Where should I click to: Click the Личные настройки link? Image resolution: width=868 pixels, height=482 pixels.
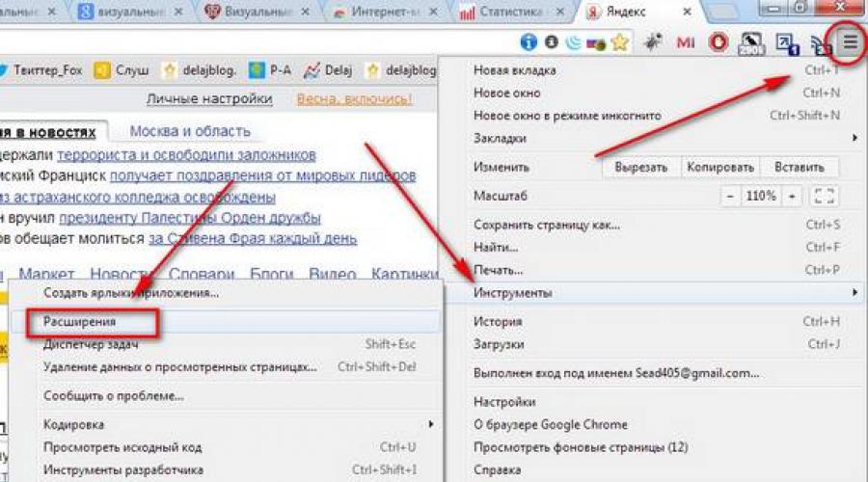pyautogui.click(x=209, y=99)
